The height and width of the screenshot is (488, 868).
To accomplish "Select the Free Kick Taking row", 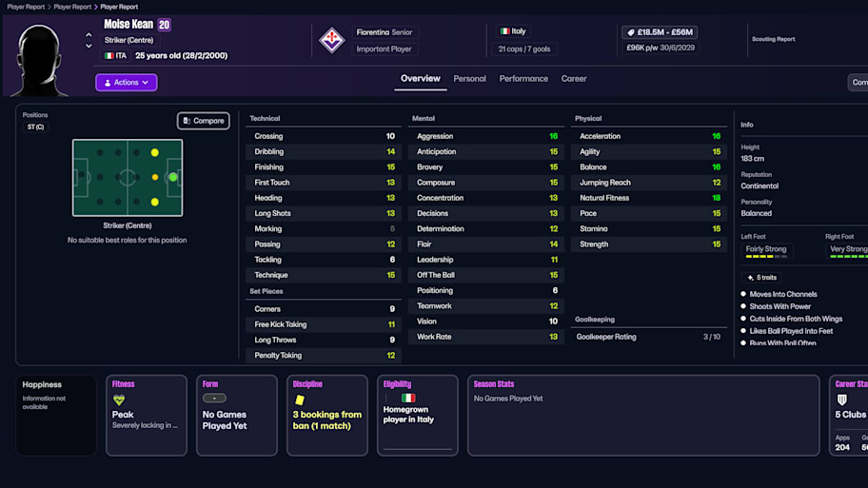I will click(324, 324).
